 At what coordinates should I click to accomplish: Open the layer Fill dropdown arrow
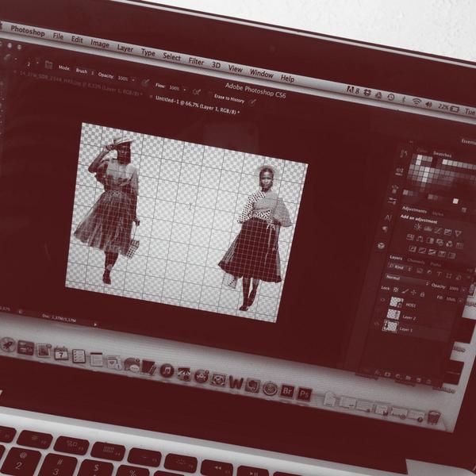[460, 300]
